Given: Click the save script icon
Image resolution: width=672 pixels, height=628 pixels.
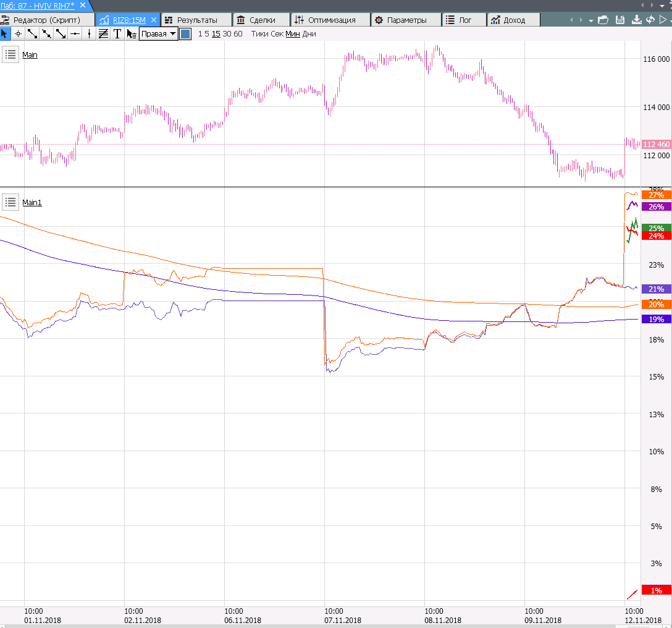Looking at the screenshot, I should pyautogui.click(x=619, y=20).
